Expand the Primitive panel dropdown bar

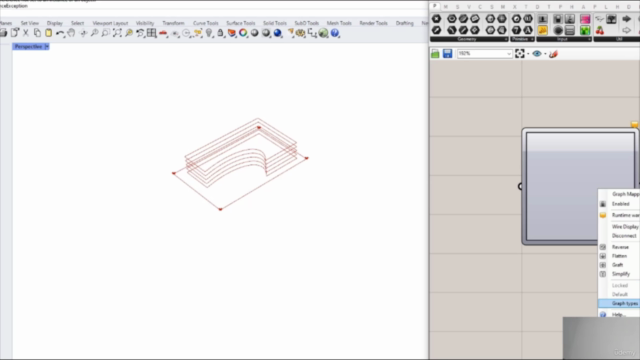522,39
